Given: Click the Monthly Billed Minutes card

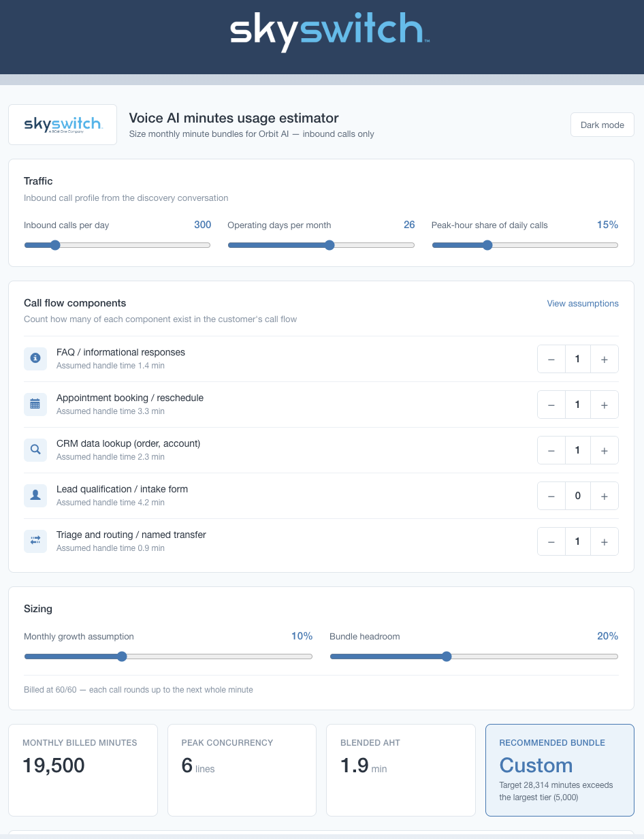Looking at the screenshot, I should 83,770.
